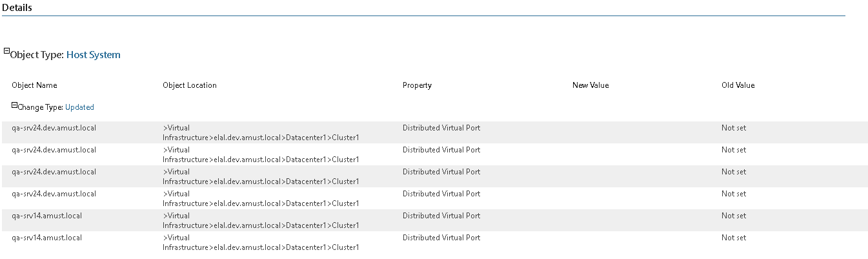Select the last qa-srv14.amust.local row name
Viewport: 868px width, 259px height.
46,238
